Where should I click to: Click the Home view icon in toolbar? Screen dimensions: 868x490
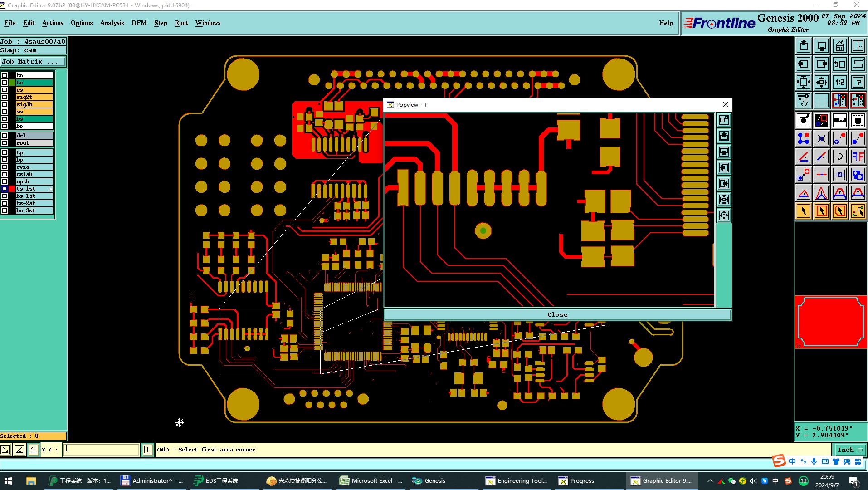pos(839,46)
